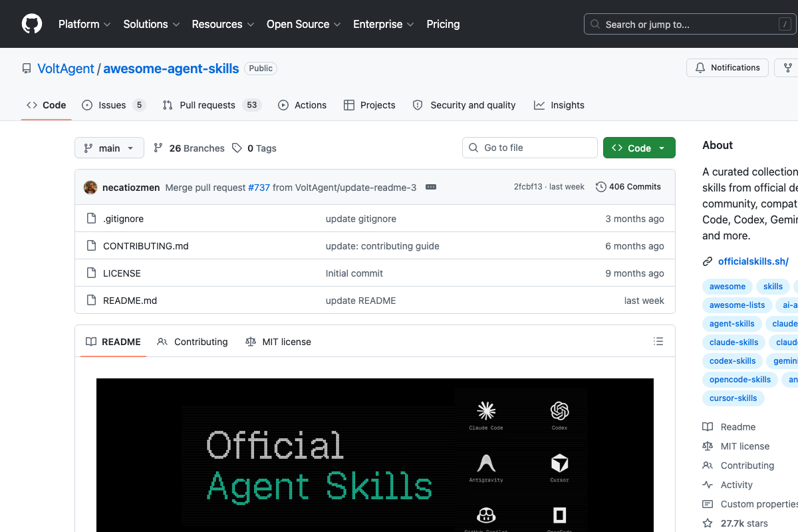This screenshot has height=532, width=798.
Task: Go to the Pricing page
Action: click(443, 24)
